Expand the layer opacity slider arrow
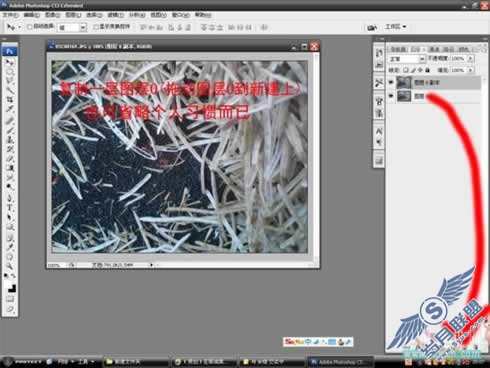490x368 pixels. 471,59
